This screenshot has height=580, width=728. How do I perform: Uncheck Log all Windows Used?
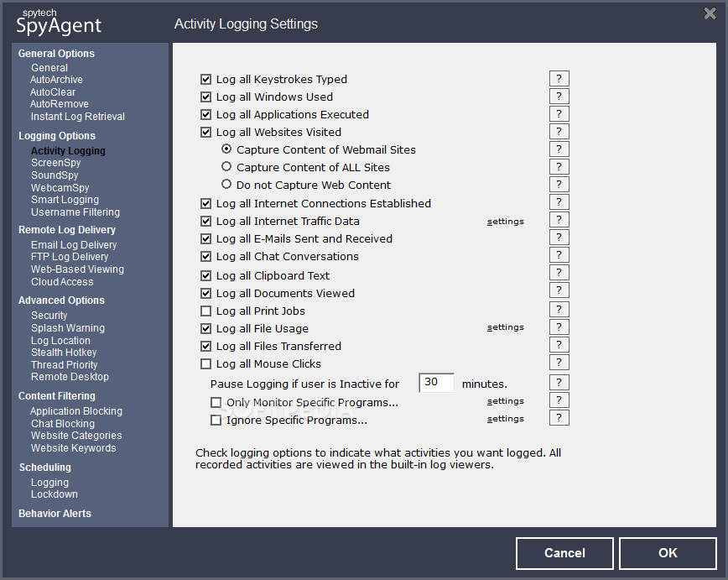[x=205, y=97]
